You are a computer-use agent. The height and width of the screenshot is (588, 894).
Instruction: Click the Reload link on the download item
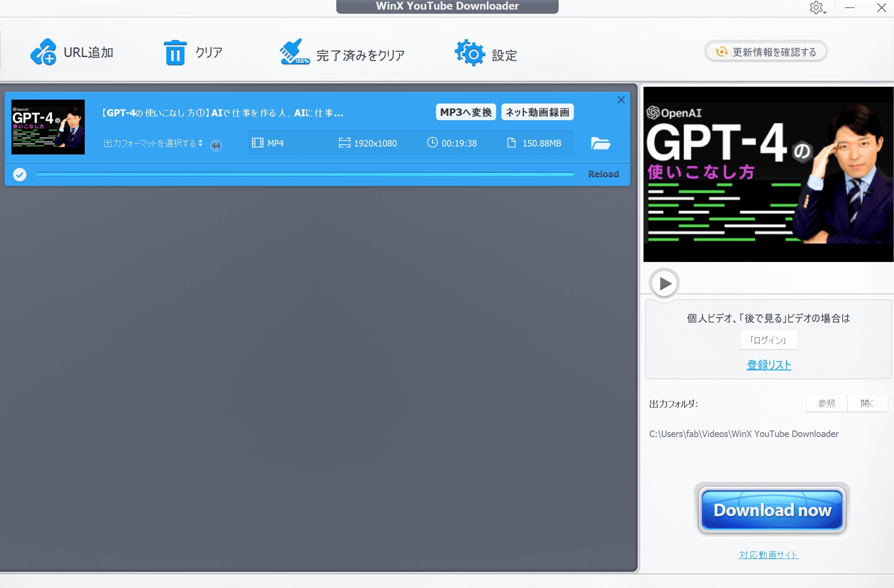pos(603,174)
